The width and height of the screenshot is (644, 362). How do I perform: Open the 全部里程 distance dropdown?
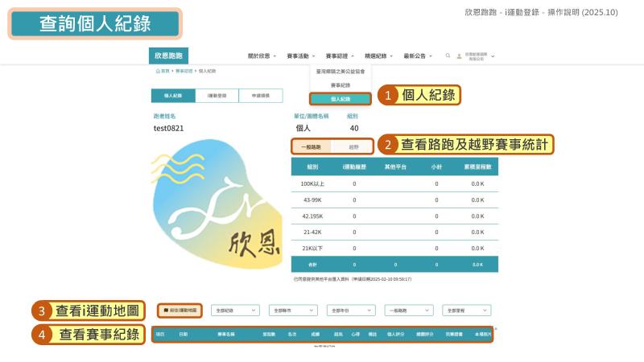pos(466,310)
